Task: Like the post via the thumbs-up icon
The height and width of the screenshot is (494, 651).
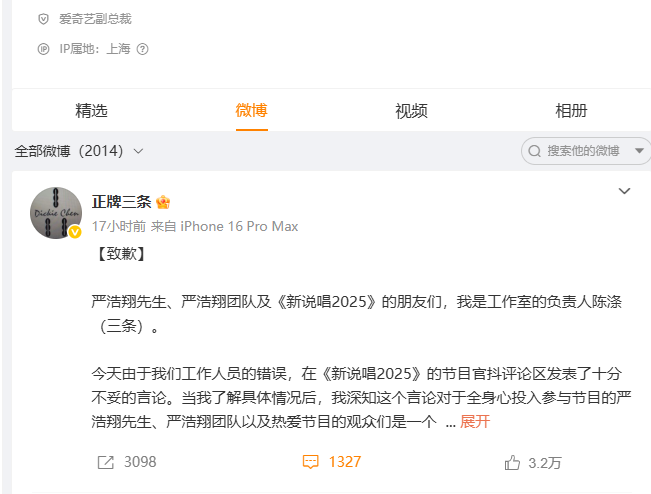Action: pyautogui.click(x=512, y=462)
